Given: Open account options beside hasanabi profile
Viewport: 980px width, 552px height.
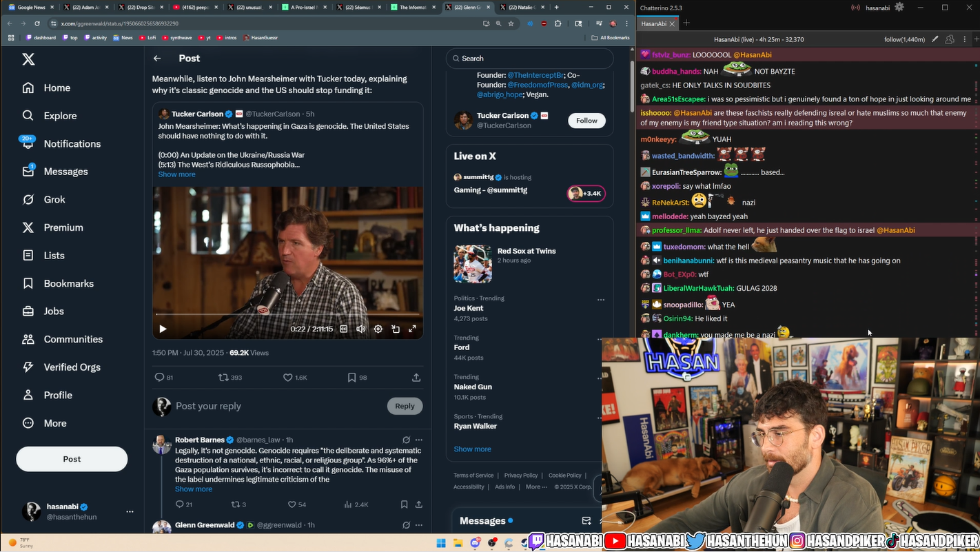Looking at the screenshot, I should [130, 511].
